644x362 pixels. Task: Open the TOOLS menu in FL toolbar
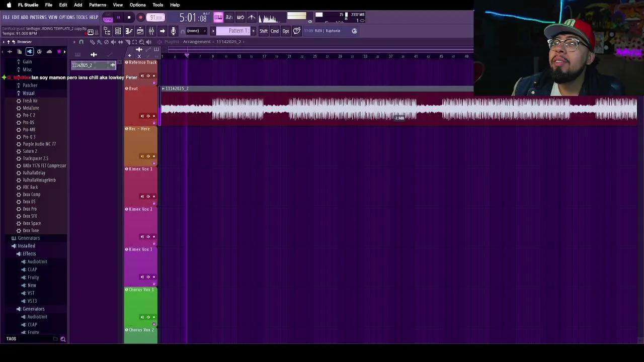(82, 18)
